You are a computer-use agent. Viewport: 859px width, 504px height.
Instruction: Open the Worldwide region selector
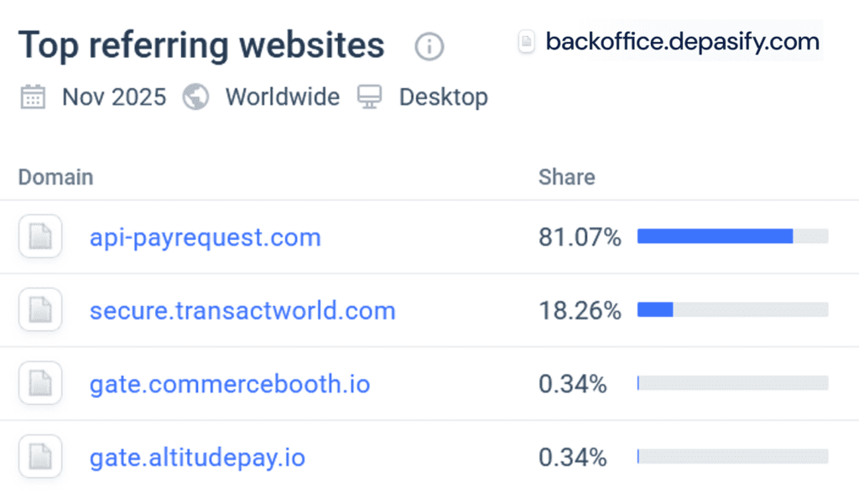[282, 97]
